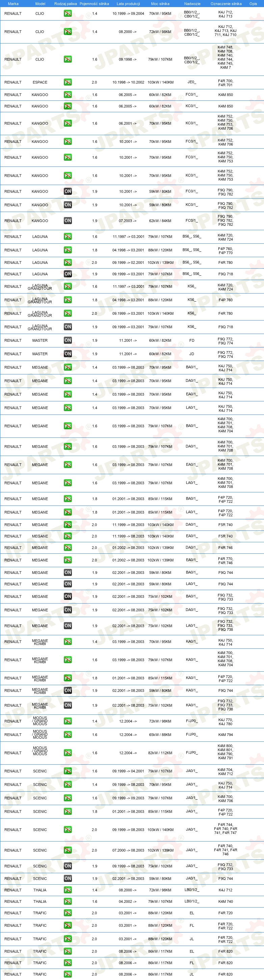
Task: Click diesel ON icon for MEGANE KOMBI 59kW row
Action: tap(68, 691)
